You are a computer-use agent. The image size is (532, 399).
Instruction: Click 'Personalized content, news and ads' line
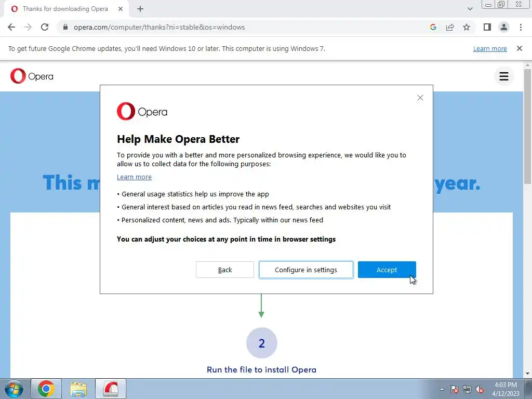(x=220, y=220)
